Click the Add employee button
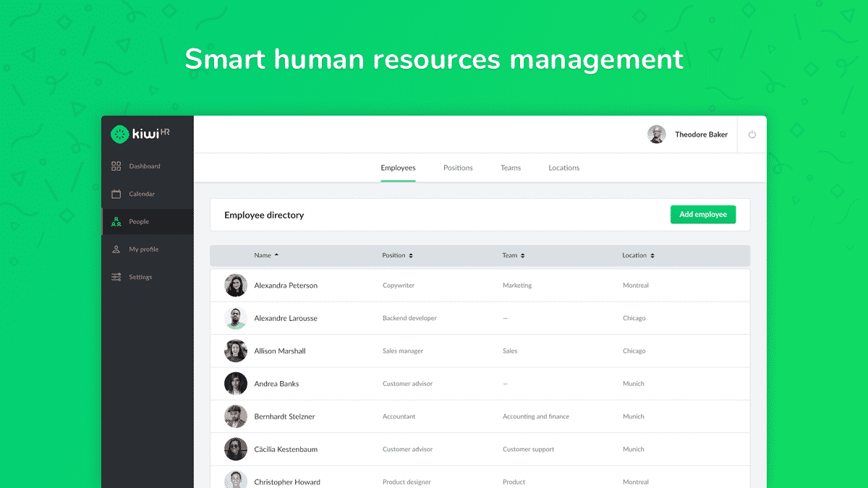This screenshot has height=488, width=868. (x=702, y=215)
